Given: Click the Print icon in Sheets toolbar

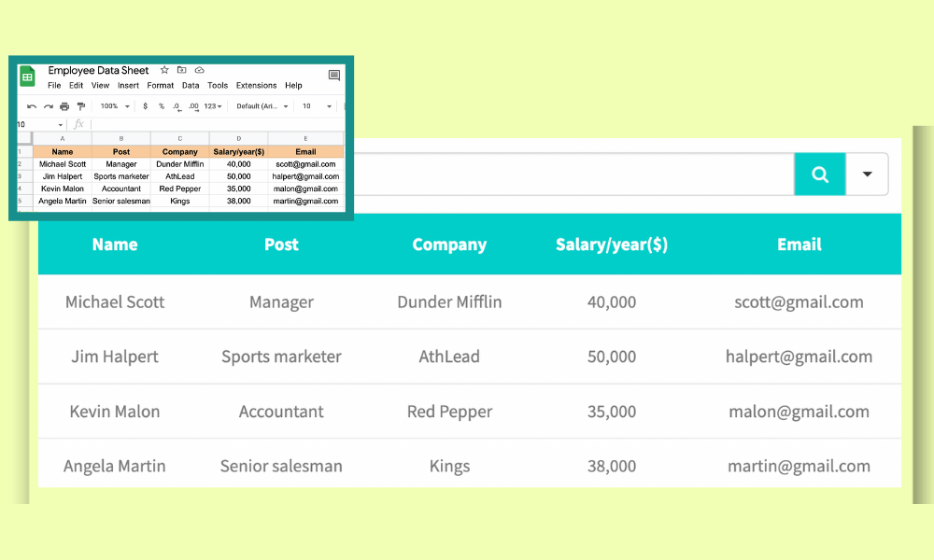Looking at the screenshot, I should [x=64, y=106].
